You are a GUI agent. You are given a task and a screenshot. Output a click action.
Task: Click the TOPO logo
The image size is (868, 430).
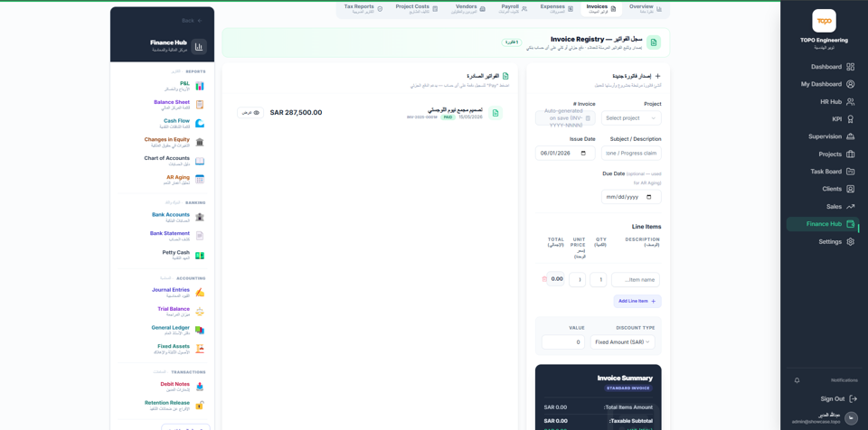824,21
